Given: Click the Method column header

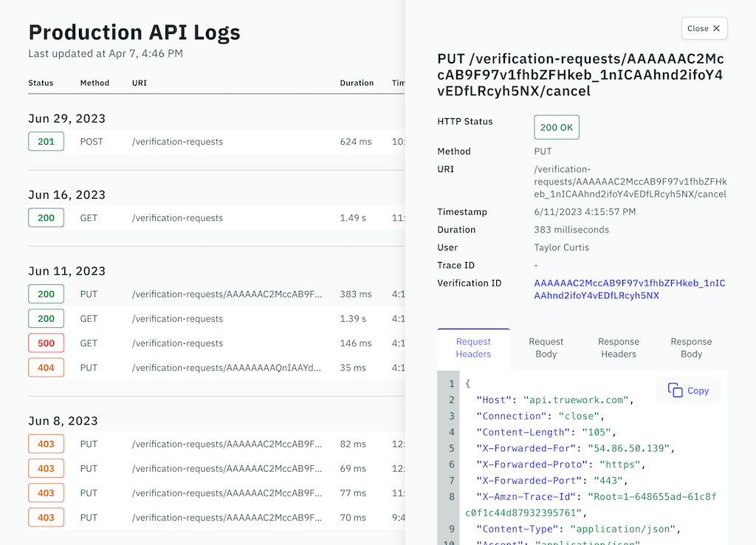Looking at the screenshot, I should (94, 83).
